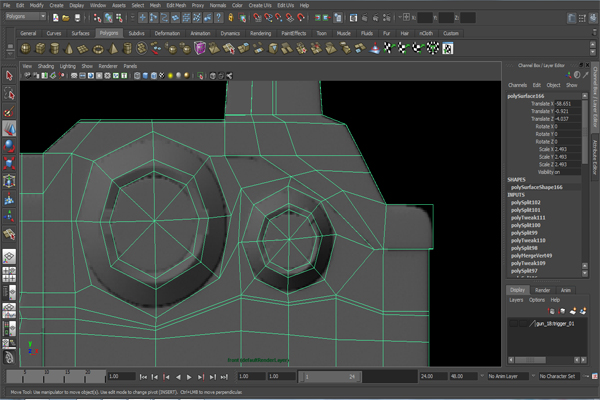
Task: Create a polygon plane from the shelf
Action: click(83, 48)
